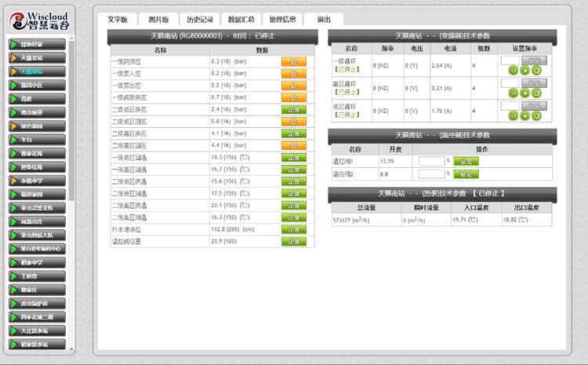The width and height of the screenshot is (588, 365).
Task: Click the pause icon for 一级循环 pump
Action: (x=514, y=71)
